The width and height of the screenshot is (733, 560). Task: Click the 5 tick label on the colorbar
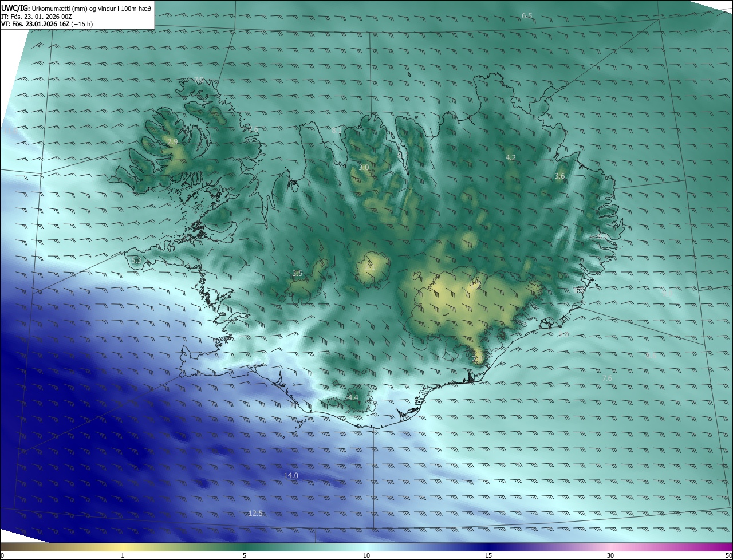point(245,555)
